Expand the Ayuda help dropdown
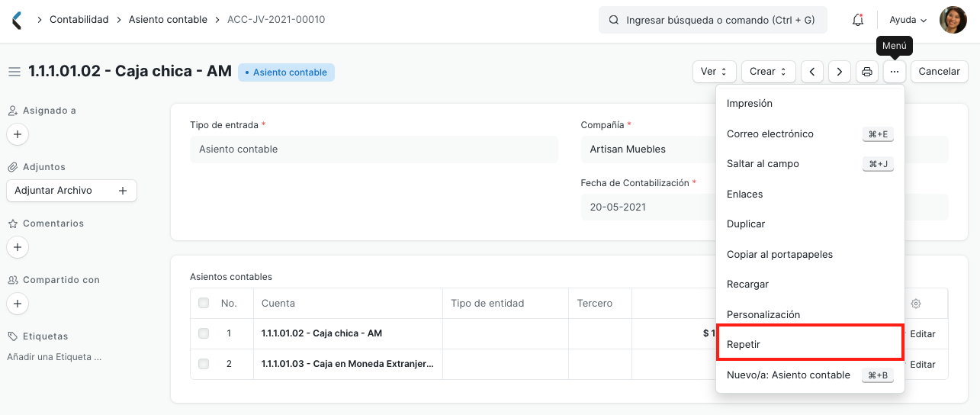 (908, 20)
